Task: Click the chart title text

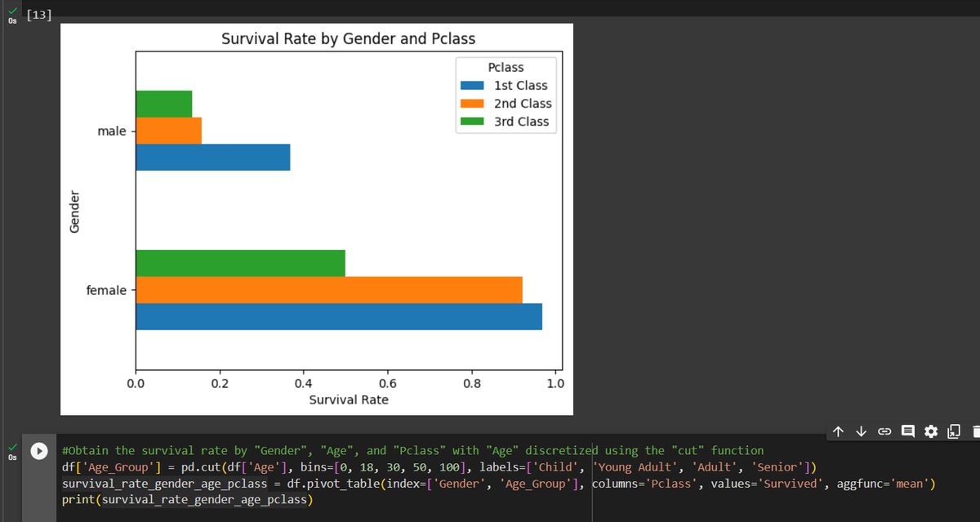Action: point(349,38)
